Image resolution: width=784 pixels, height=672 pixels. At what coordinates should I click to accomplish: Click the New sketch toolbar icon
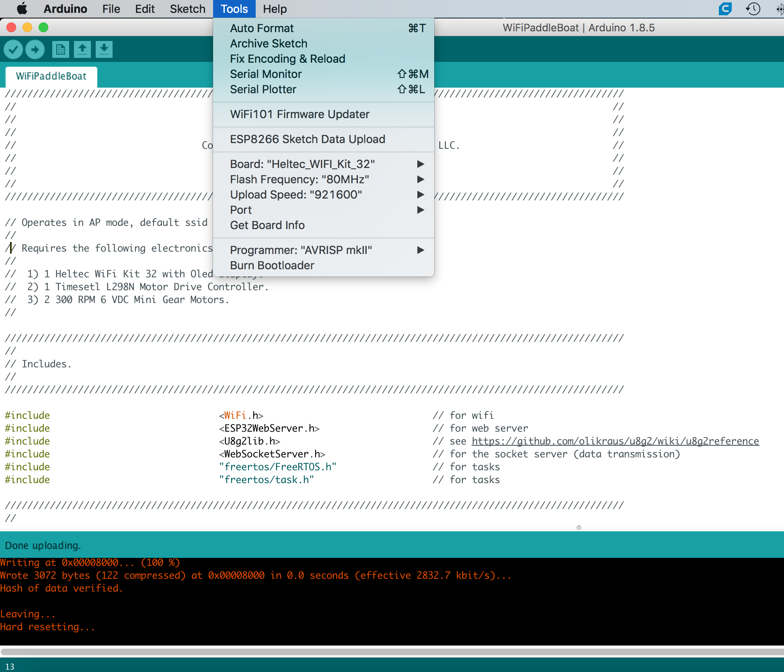[x=61, y=49]
